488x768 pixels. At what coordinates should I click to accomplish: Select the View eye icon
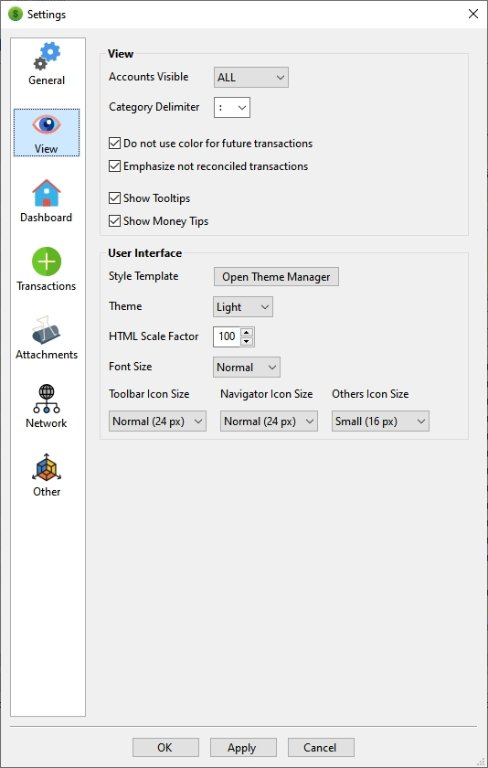pos(47,124)
